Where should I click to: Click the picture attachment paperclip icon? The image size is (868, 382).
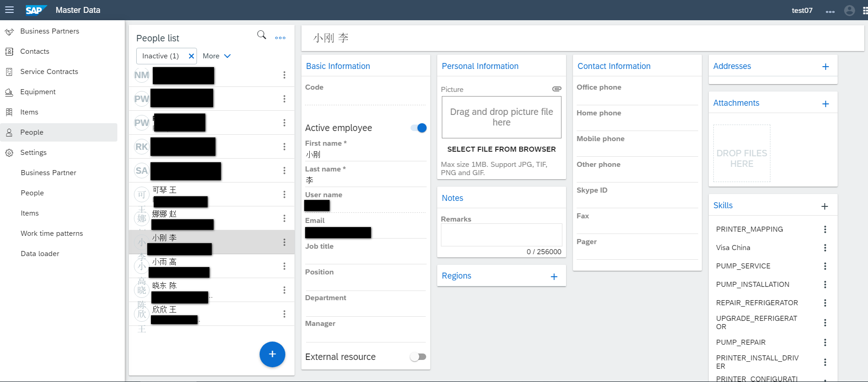(556, 89)
